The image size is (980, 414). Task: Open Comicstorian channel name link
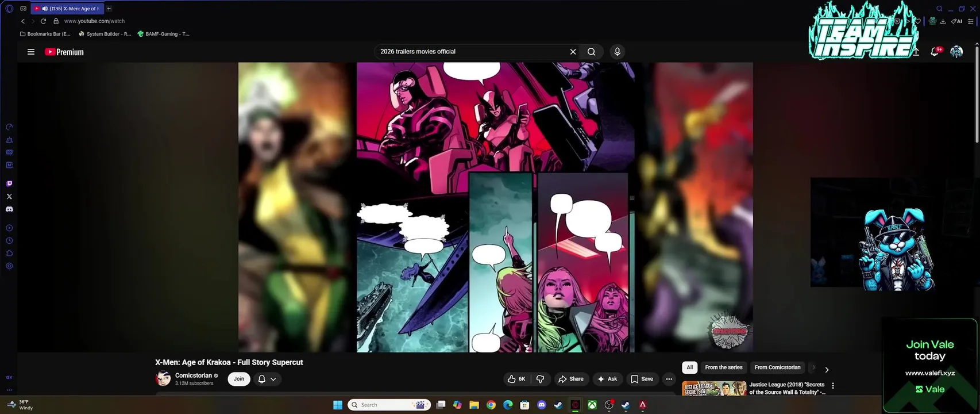coord(194,375)
